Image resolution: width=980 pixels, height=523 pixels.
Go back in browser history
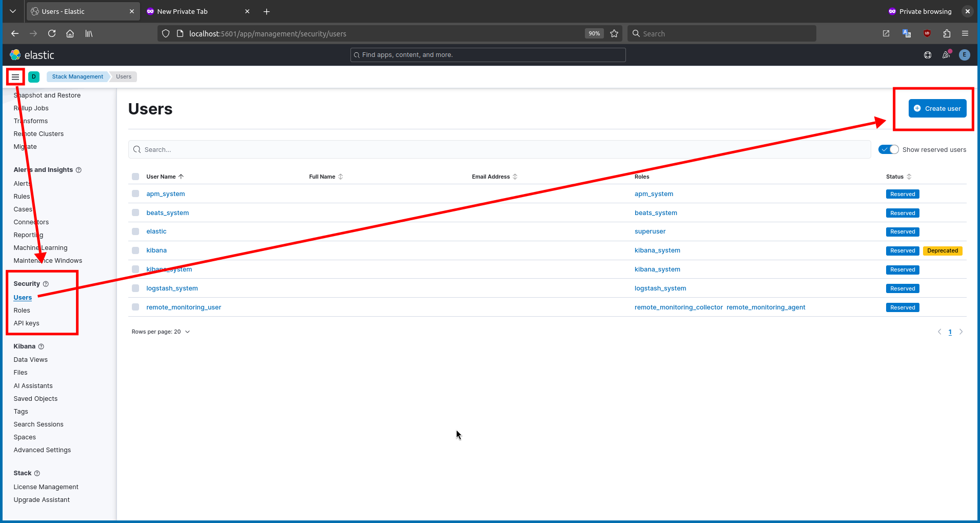click(x=15, y=33)
